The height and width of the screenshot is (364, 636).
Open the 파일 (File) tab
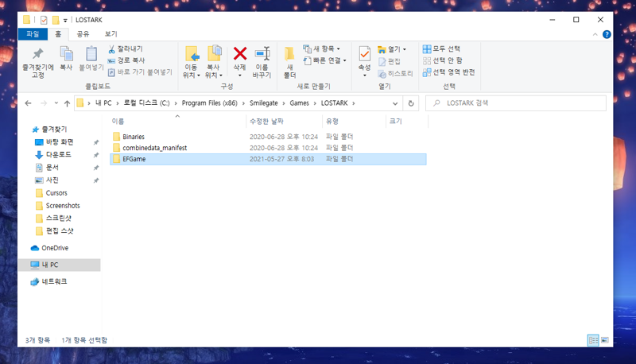click(x=33, y=34)
